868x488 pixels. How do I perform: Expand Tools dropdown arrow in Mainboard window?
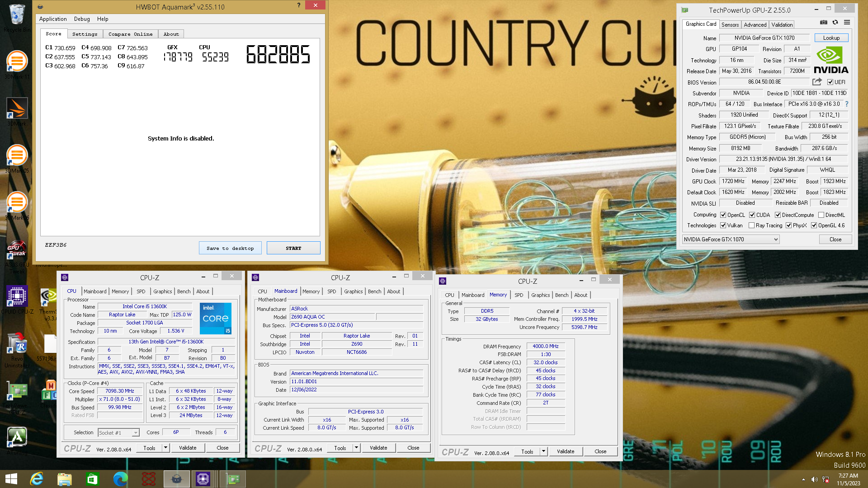tap(356, 448)
